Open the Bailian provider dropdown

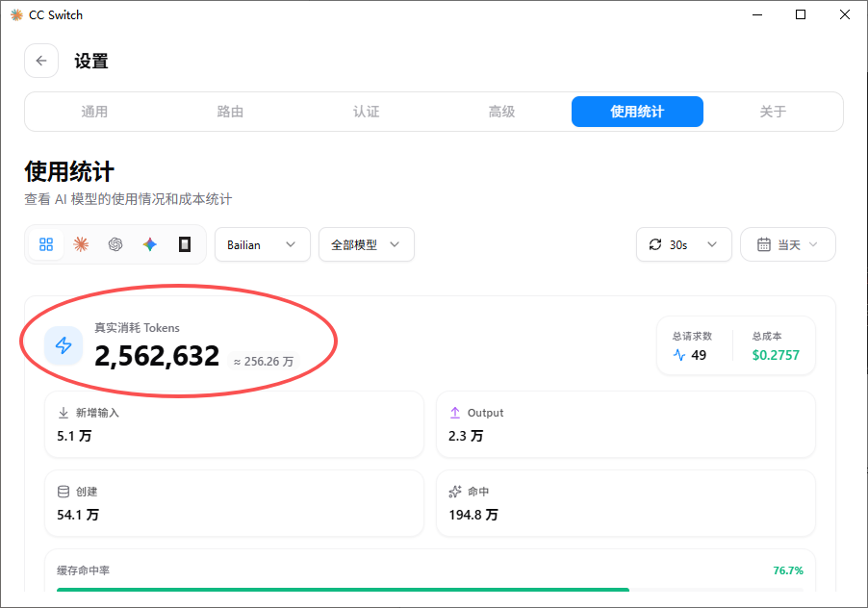click(x=263, y=244)
